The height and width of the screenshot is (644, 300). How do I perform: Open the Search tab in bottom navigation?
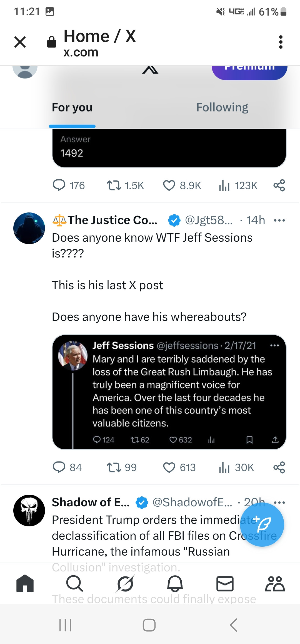coord(74,583)
